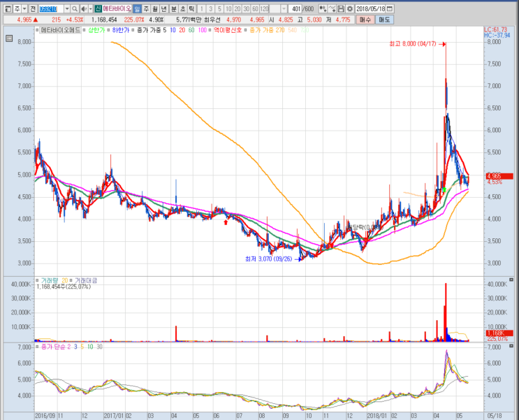Click the add line indicator icon

point(332,9)
